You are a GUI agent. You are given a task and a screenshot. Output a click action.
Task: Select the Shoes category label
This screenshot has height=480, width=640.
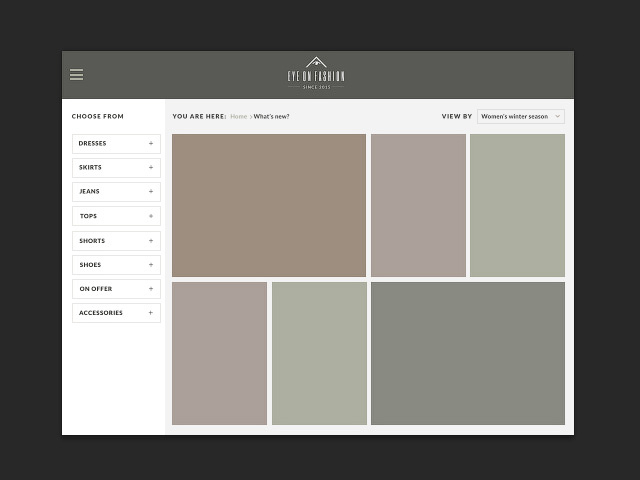click(x=90, y=265)
